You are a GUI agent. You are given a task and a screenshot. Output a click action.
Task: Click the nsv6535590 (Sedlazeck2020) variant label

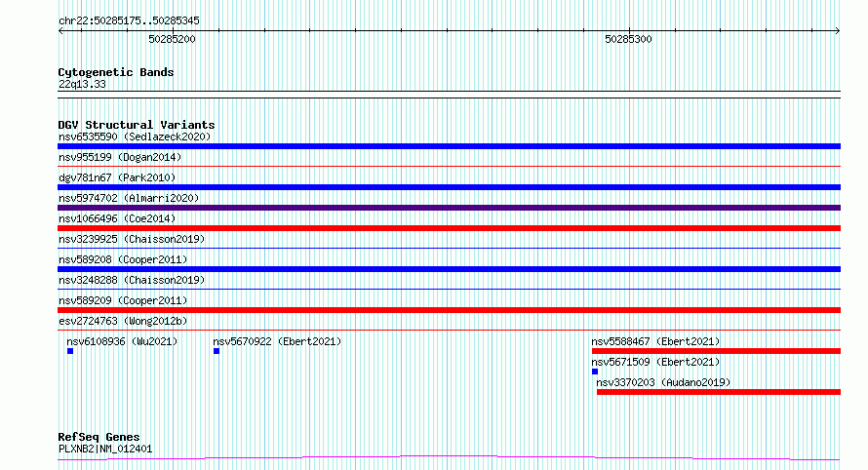pyautogui.click(x=135, y=137)
